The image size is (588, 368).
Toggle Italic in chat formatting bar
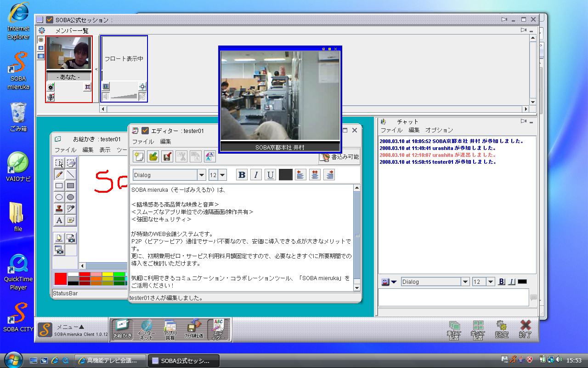[x=512, y=282]
